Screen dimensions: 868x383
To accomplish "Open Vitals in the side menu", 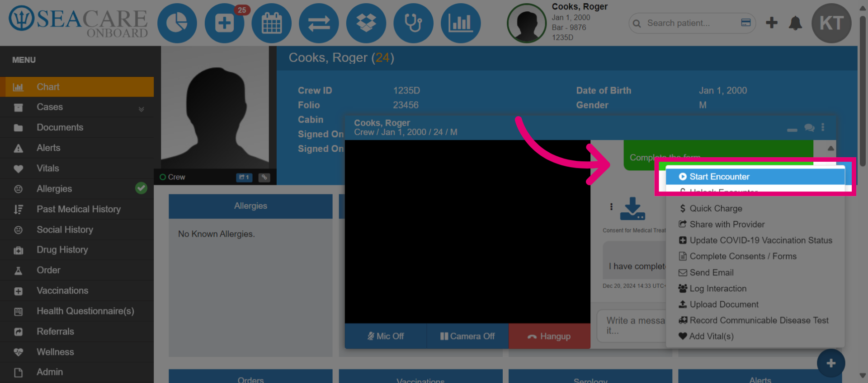I will click(77, 168).
